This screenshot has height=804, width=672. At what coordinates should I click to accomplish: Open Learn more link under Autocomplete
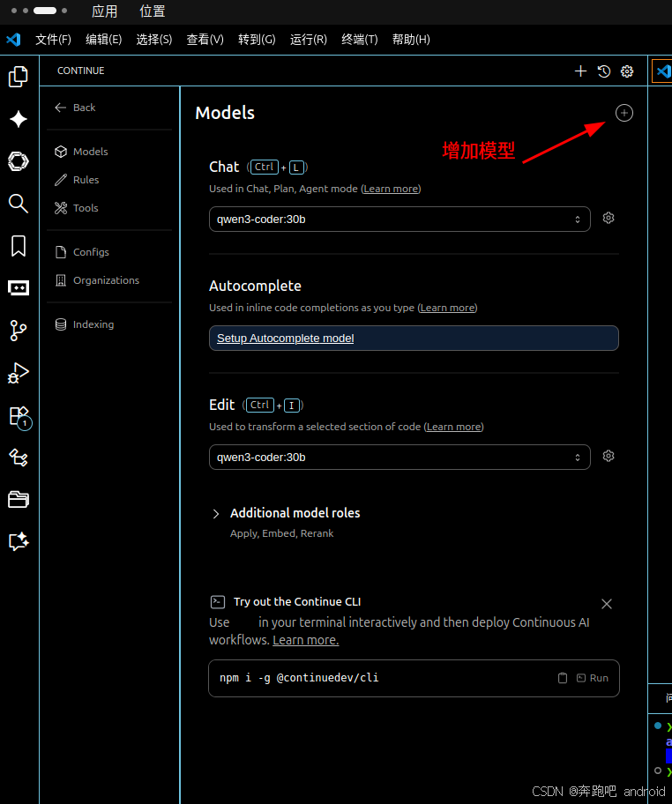click(447, 308)
